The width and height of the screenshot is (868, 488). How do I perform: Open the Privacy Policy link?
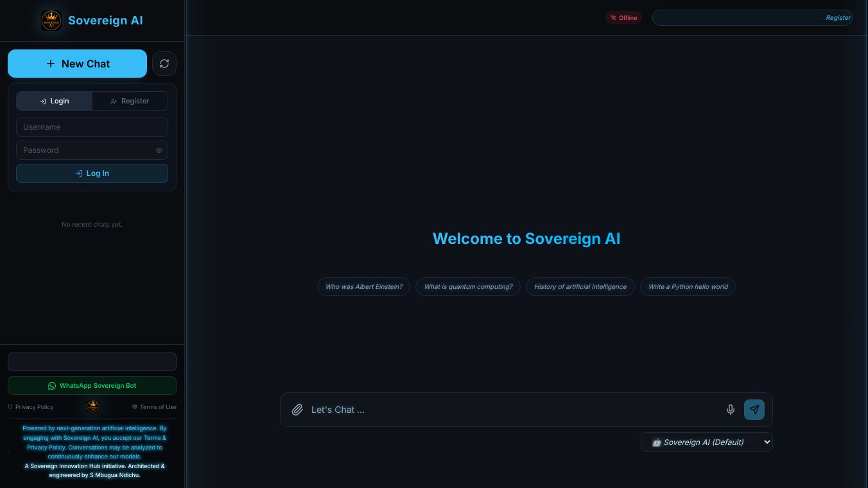pyautogui.click(x=31, y=407)
